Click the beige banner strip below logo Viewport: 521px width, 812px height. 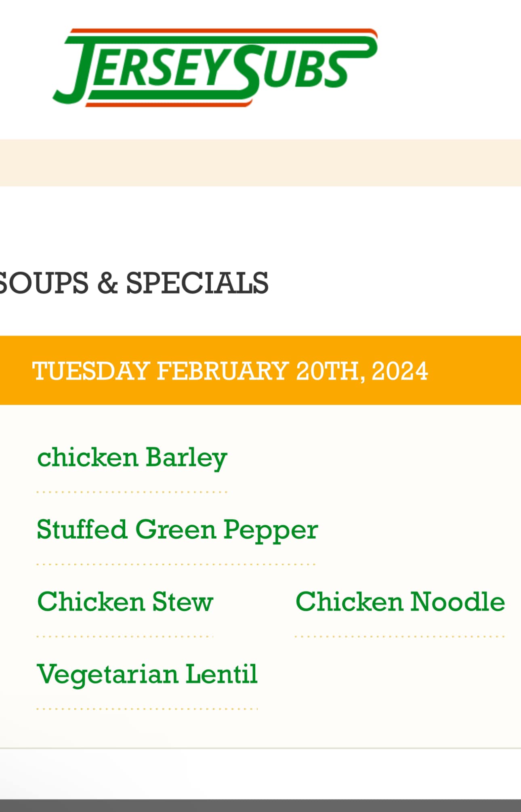click(x=260, y=163)
